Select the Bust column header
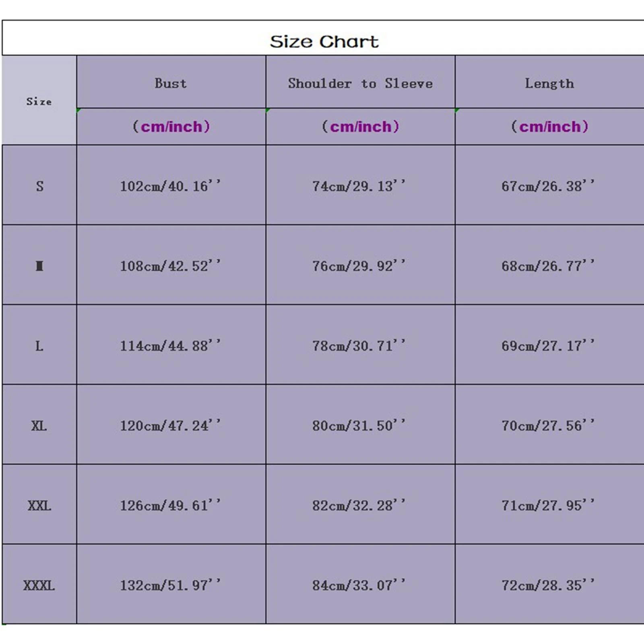This screenshot has height=644, width=644. pyautogui.click(x=171, y=83)
